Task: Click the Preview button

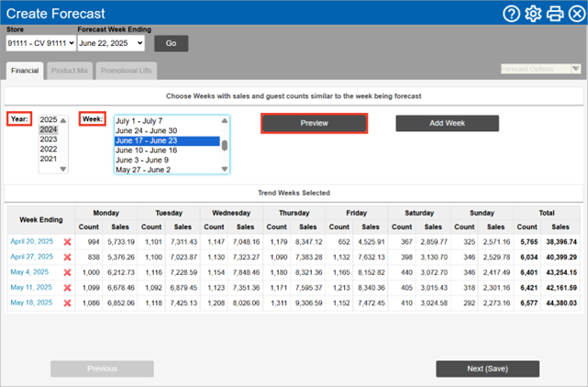Action: (315, 123)
